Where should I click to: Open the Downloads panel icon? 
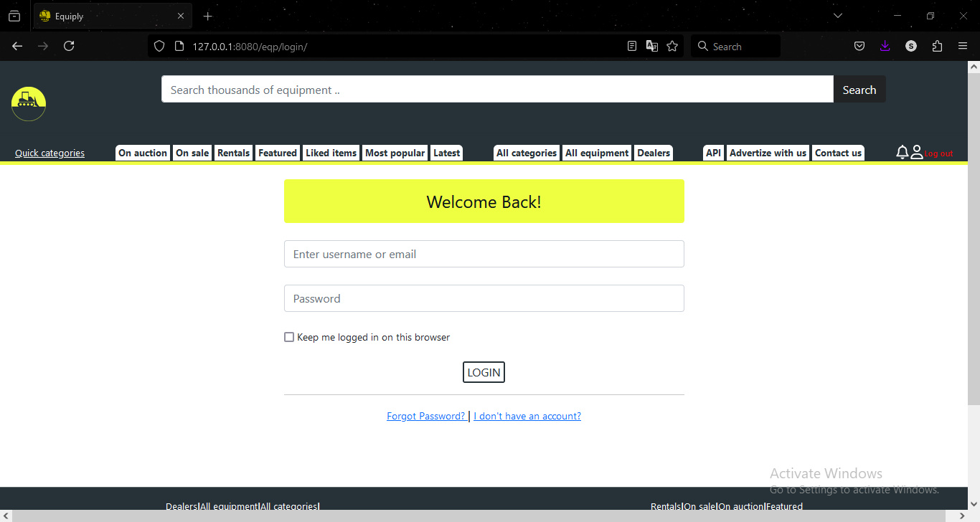click(x=885, y=45)
